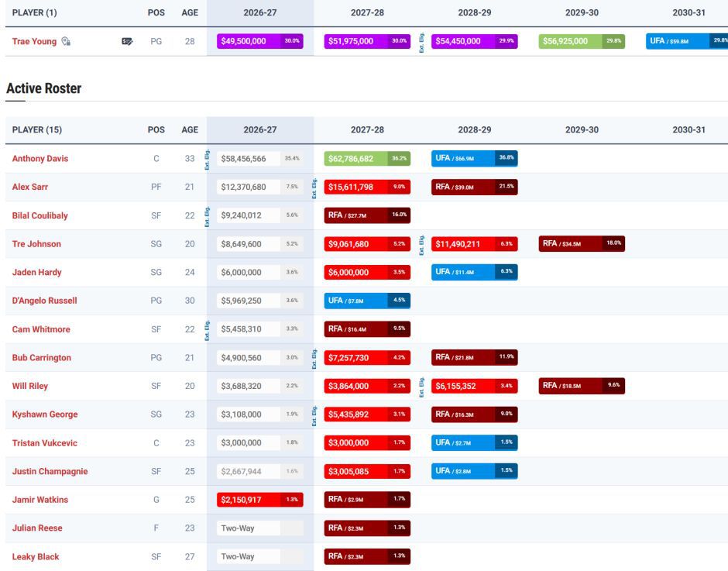This screenshot has height=571, width=728.
Task: Click the locked tag icon beside Trae Young
Action: coord(66,41)
